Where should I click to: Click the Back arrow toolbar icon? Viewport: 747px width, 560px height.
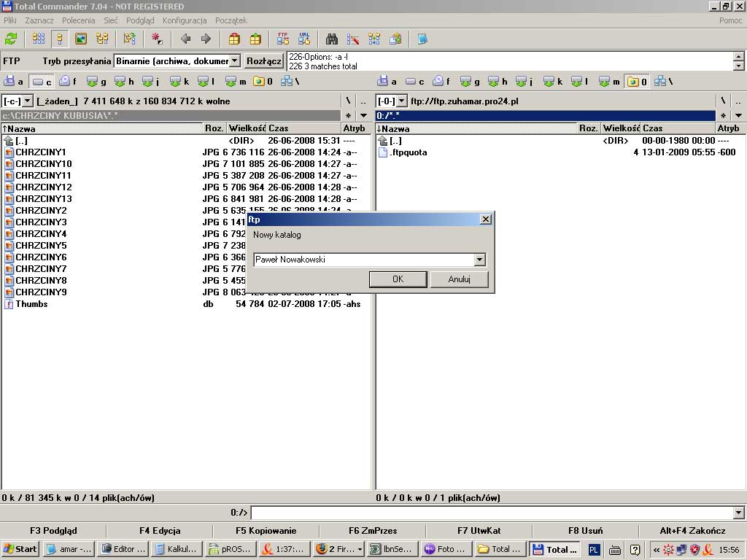(x=185, y=39)
